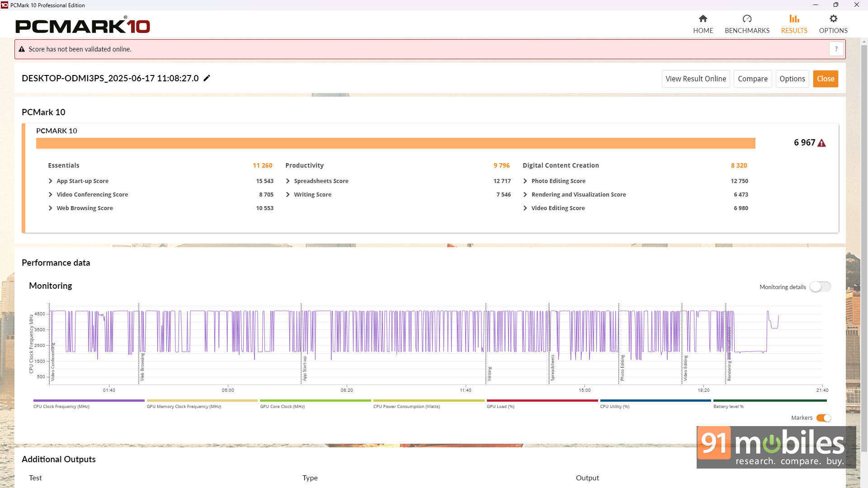Open the result Options button

click(792, 79)
